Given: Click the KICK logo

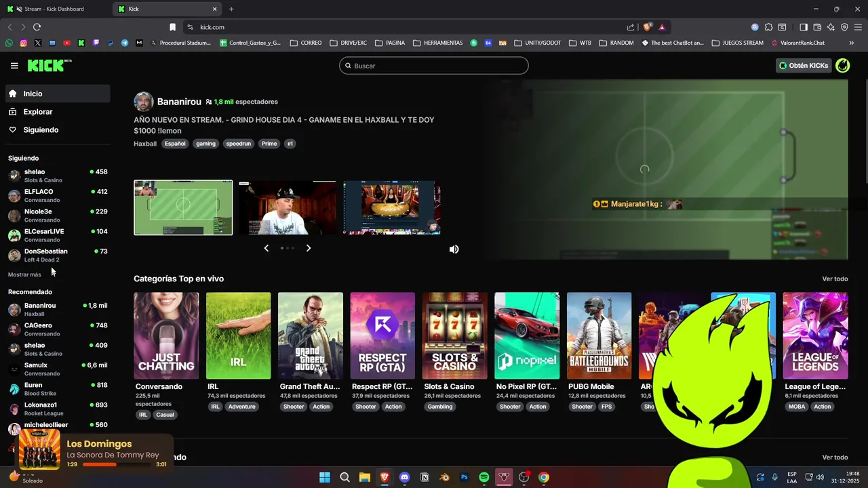Looking at the screenshot, I should pyautogui.click(x=50, y=65).
